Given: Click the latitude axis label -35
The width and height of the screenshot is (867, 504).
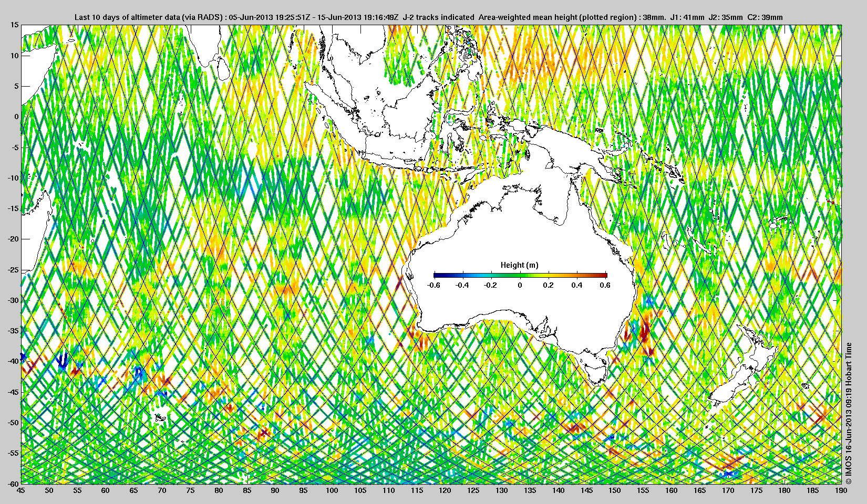Looking at the screenshot, I should [13, 331].
